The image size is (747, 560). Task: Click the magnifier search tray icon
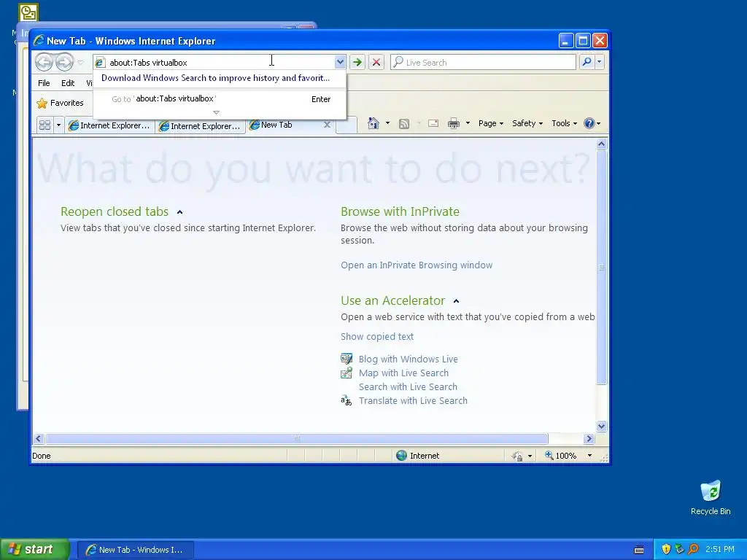pos(694,550)
